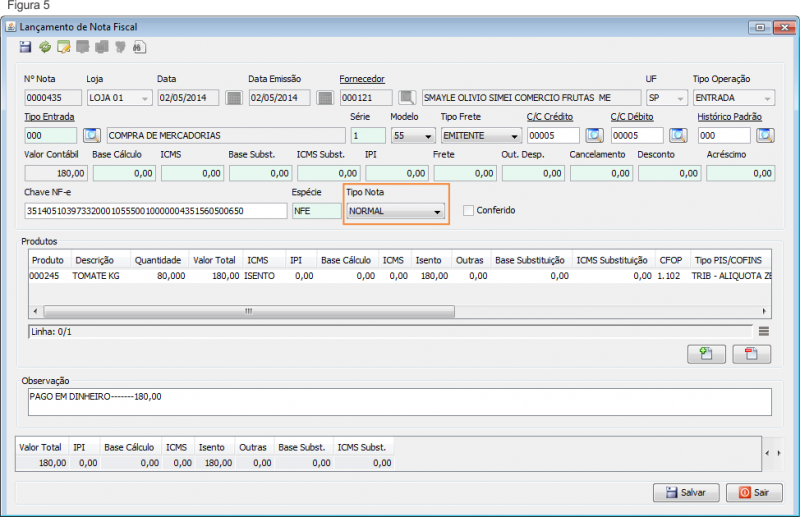Click the Valor Total header in totals panel
Screen dimensions: 800x517
pyautogui.click(x=40, y=448)
